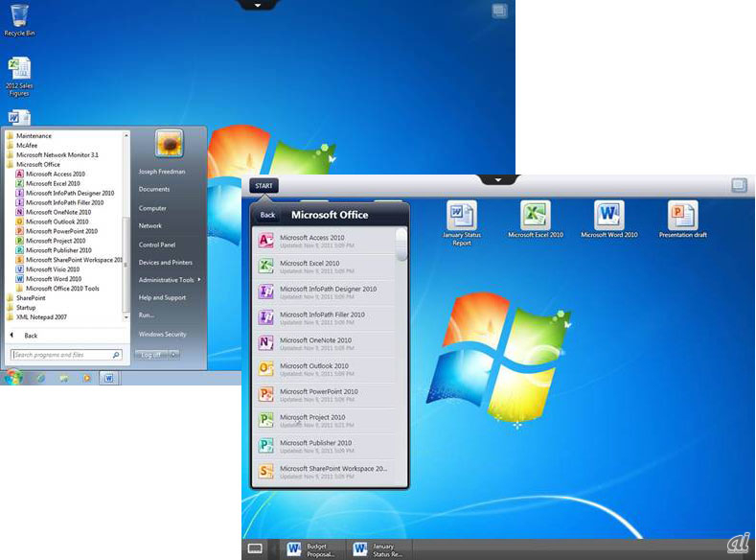Collapse the Microsoft Office folder in Start menu
Image resolution: width=756 pixels, height=560 pixels.
(x=37, y=164)
